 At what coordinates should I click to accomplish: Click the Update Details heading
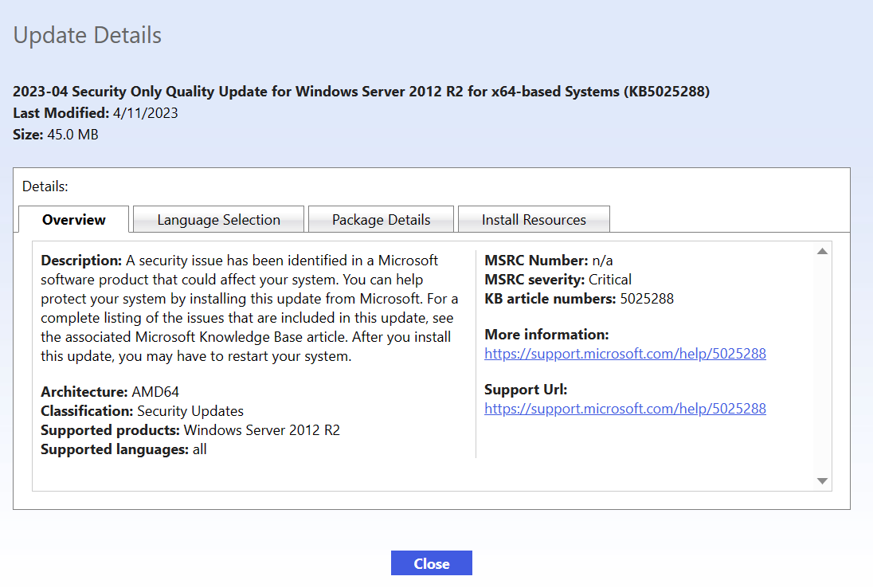point(88,36)
